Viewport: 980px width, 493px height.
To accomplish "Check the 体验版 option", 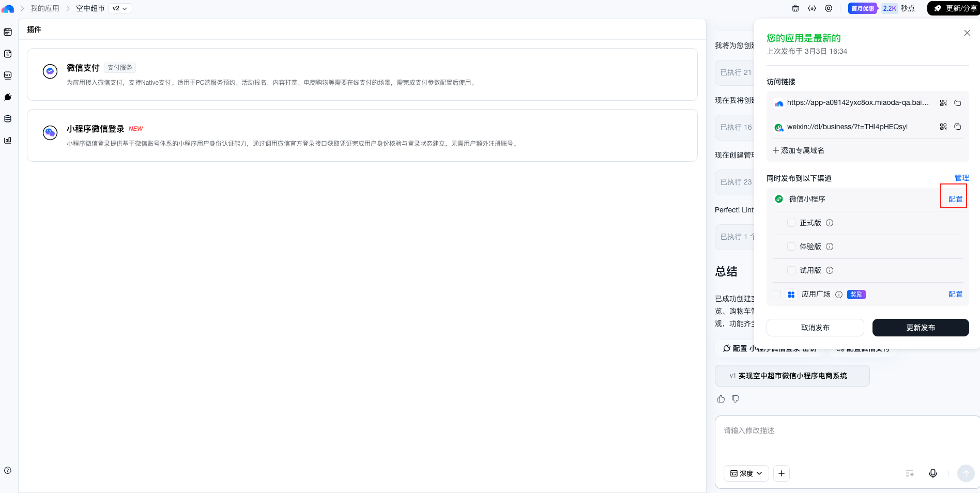I will pos(791,246).
